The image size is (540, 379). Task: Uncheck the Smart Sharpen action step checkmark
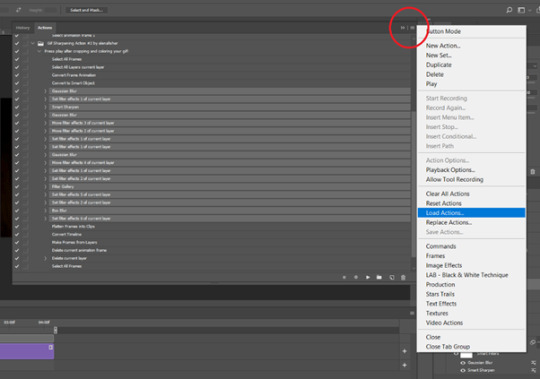(17, 107)
